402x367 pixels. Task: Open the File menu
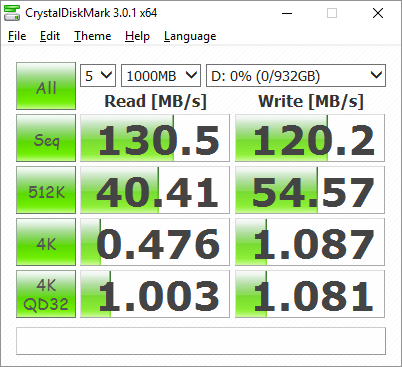(17, 36)
